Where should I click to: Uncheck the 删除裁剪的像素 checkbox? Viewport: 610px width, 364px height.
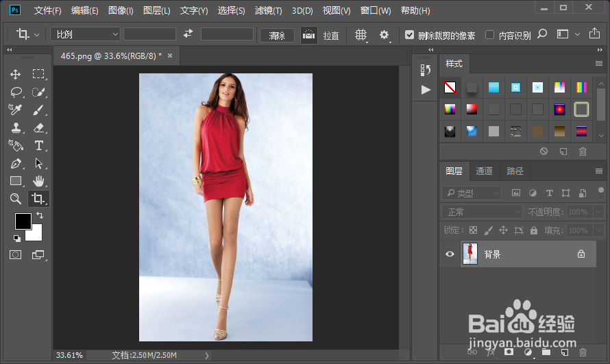(410, 35)
